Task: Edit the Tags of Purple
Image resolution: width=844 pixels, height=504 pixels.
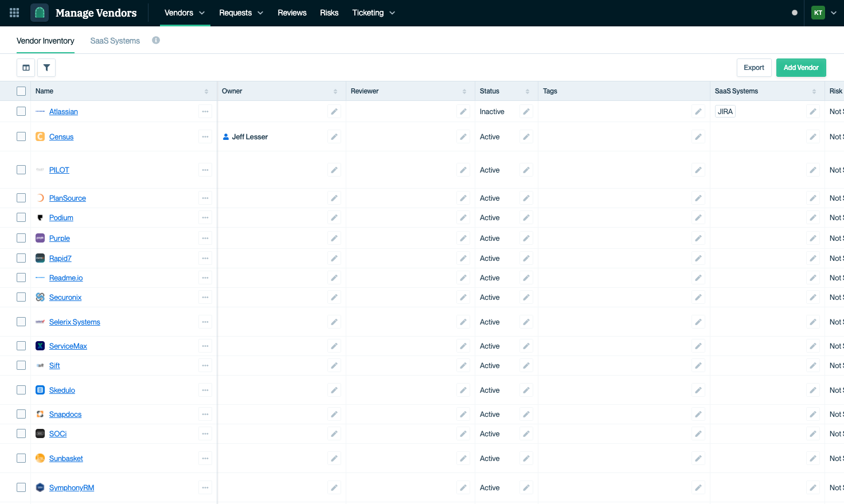Action: 698,238
